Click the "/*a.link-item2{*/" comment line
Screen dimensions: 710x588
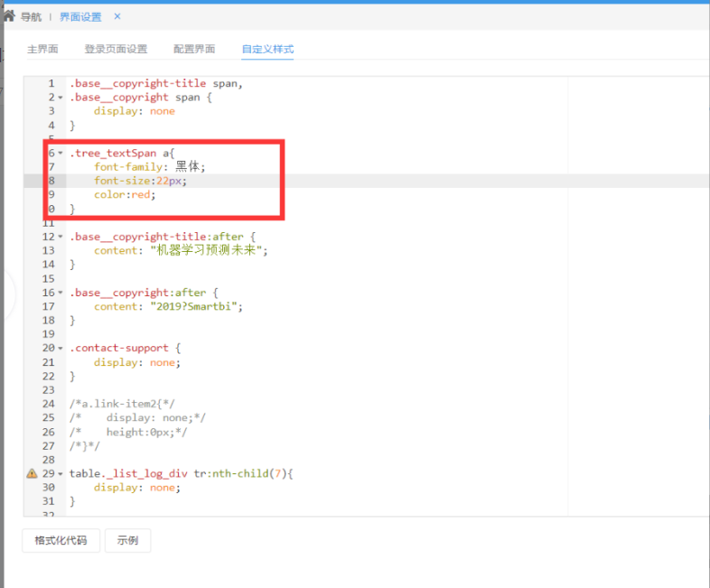(x=122, y=404)
